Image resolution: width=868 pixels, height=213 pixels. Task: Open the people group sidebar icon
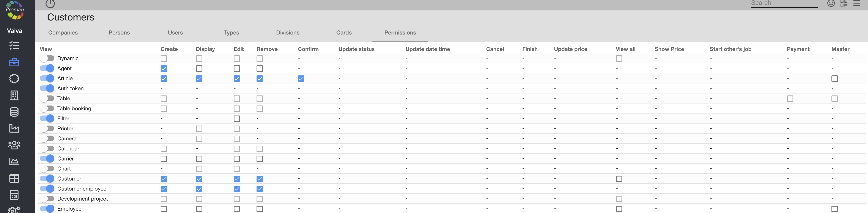14,145
